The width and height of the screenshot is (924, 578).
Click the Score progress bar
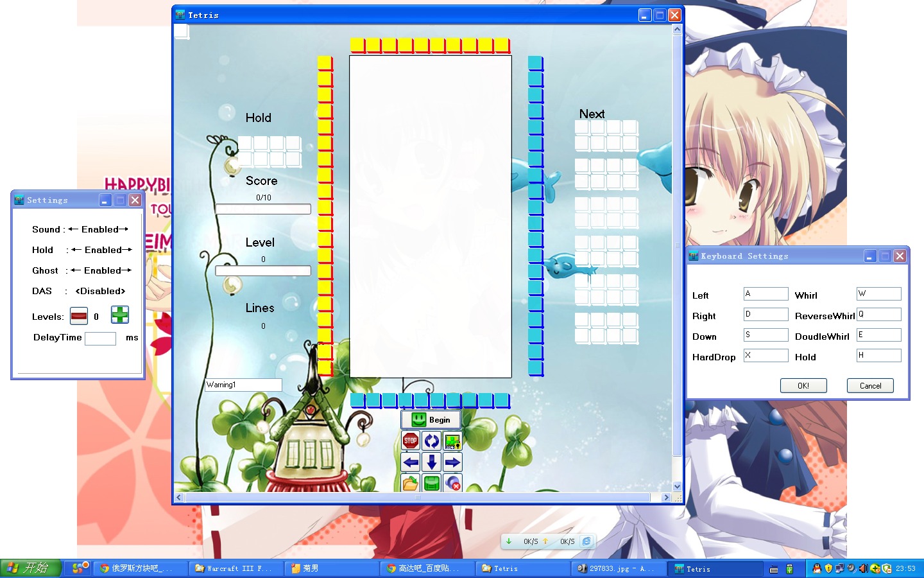click(x=263, y=209)
